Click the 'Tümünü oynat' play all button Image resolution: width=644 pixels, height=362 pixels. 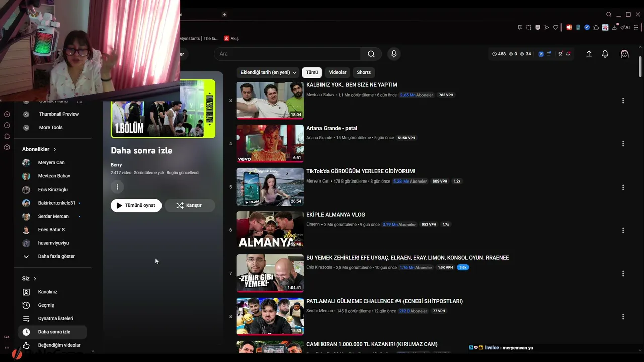click(x=136, y=205)
